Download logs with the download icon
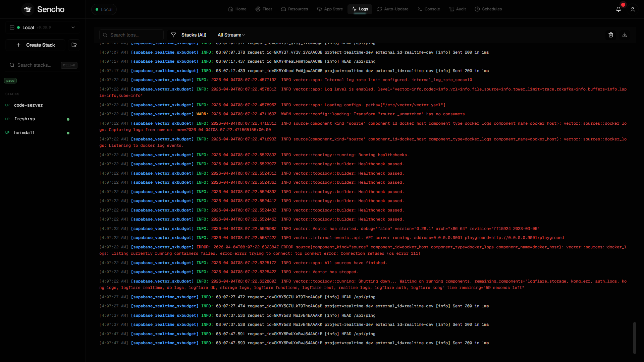Screen dimensions: 644x362 pyautogui.click(x=625, y=35)
